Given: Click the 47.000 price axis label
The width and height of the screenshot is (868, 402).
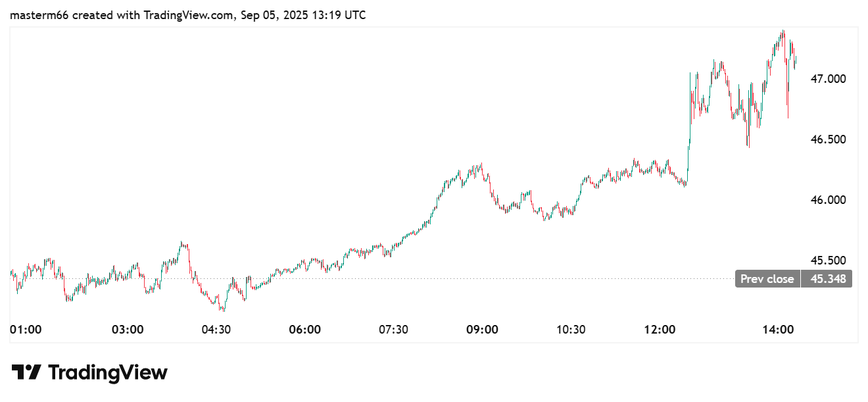Looking at the screenshot, I should [x=827, y=79].
